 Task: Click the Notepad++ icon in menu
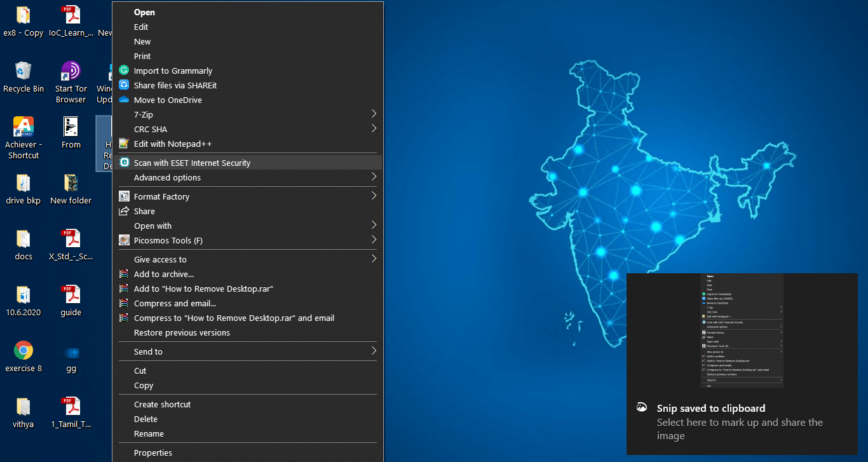[x=124, y=144]
